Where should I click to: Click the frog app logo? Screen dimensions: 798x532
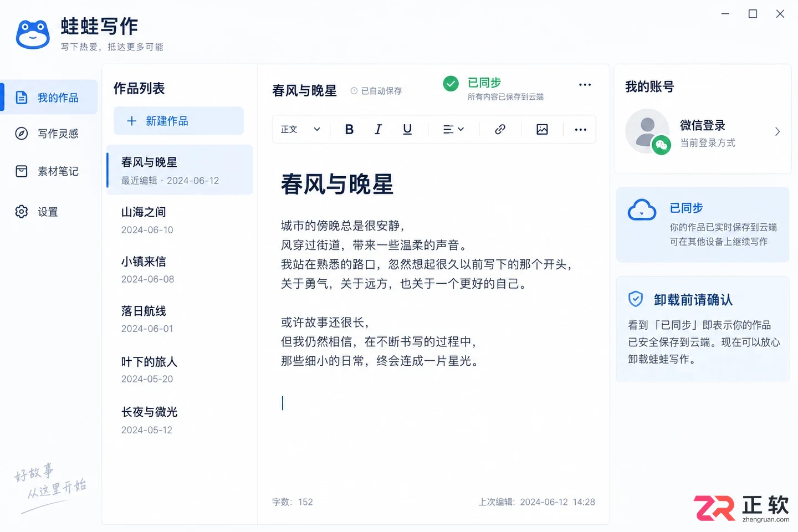pos(33,34)
